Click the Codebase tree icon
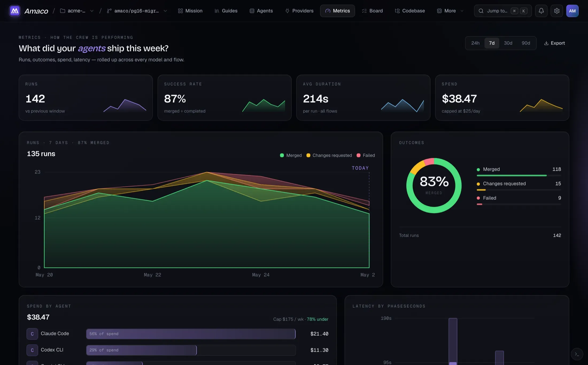Image resolution: width=588 pixels, height=365 pixels. click(x=397, y=11)
